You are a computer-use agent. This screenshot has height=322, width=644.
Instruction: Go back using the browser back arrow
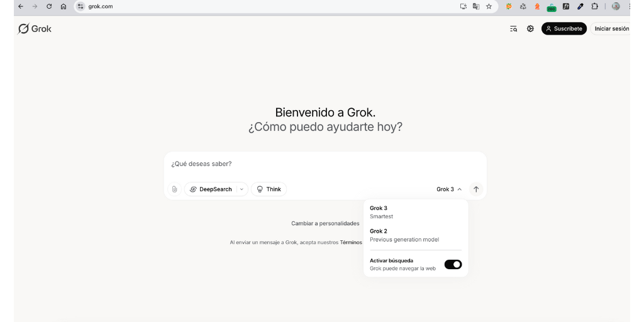click(21, 6)
